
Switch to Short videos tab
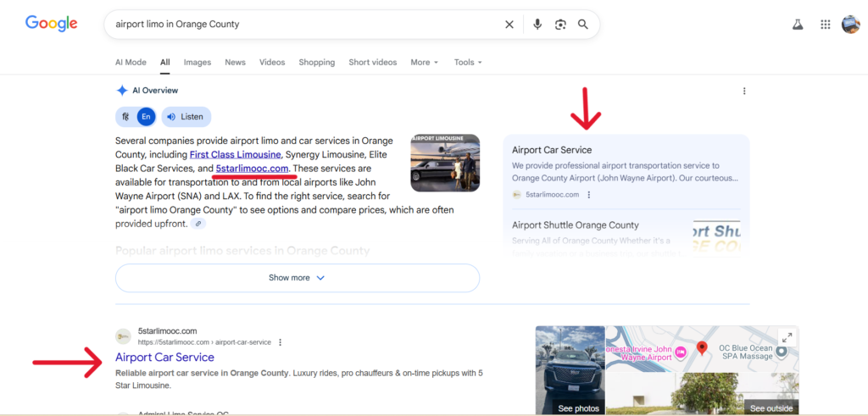[x=373, y=63]
